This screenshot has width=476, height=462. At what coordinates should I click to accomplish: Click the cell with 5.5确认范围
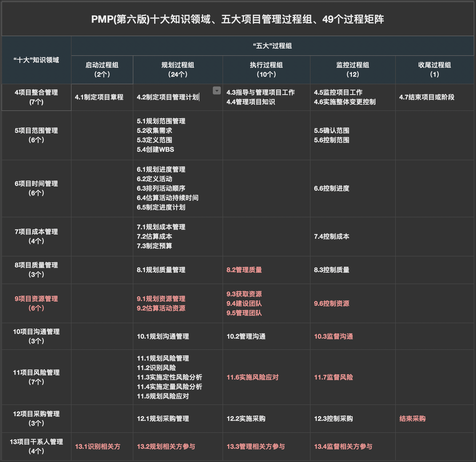[x=353, y=135]
